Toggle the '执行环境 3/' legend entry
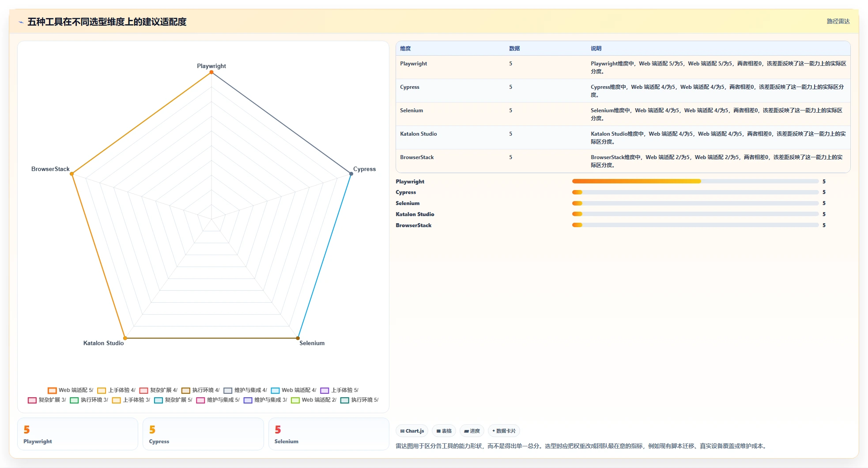 89,400
